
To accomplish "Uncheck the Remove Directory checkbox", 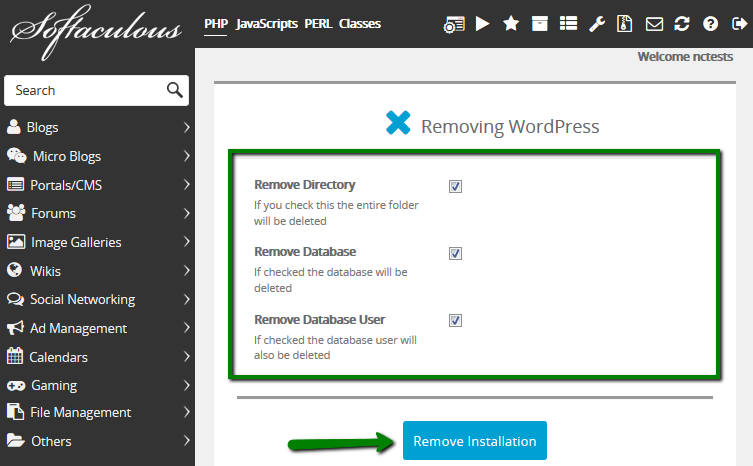I will 455,186.
